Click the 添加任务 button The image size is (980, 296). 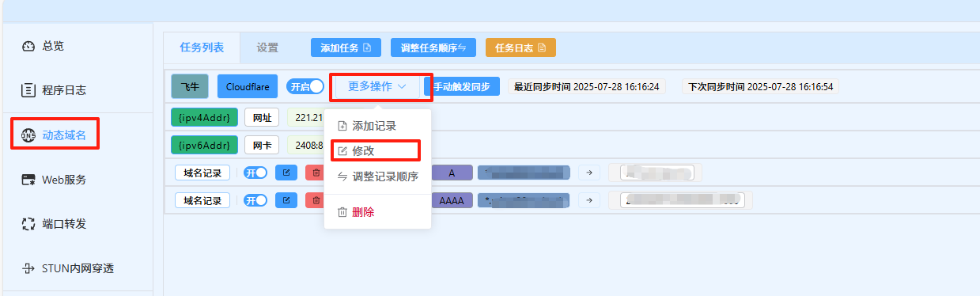[x=346, y=47]
